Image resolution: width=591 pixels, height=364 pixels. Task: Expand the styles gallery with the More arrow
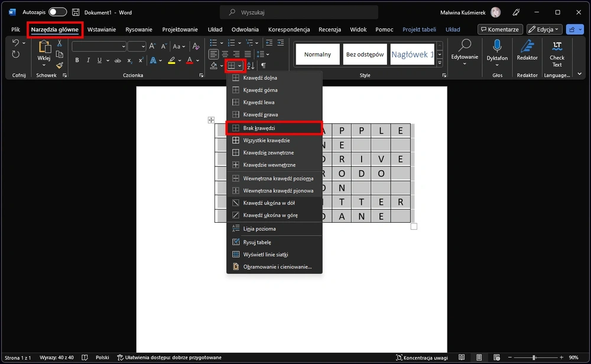pyautogui.click(x=440, y=63)
